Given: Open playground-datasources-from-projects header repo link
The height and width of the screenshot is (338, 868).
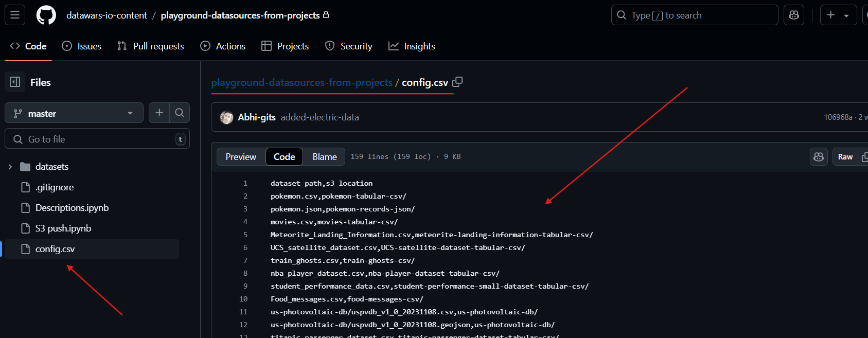Looking at the screenshot, I should coord(240,15).
